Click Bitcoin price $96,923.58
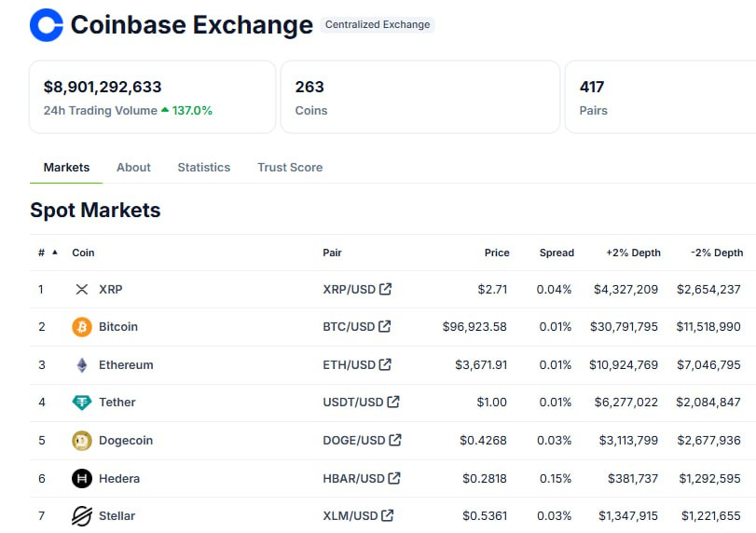The height and width of the screenshot is (533, 756). click(474, 327)
